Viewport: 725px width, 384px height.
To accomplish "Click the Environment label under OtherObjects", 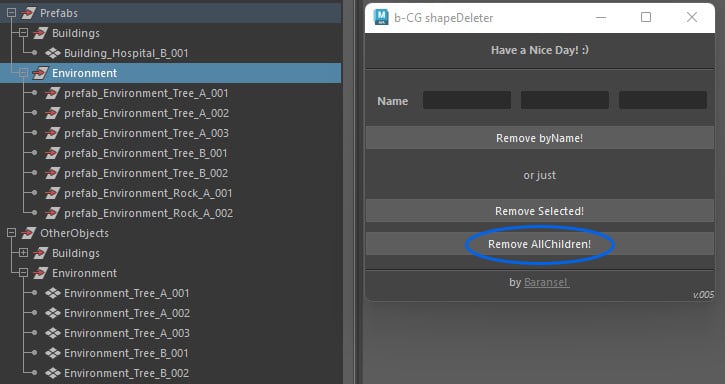I will click(84, 273).
